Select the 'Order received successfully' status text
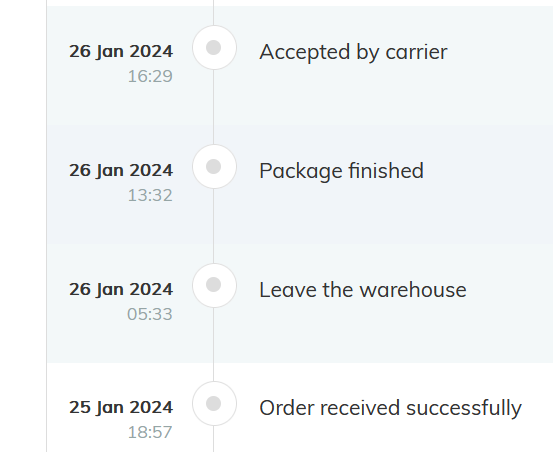The height and width of the screenshot is (452, 553). (x=390, y=408)
